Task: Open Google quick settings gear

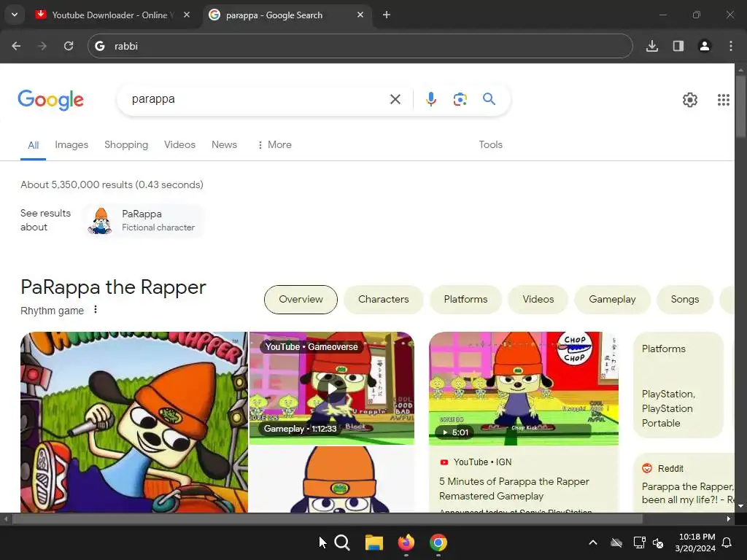Action: click(690, 100)
